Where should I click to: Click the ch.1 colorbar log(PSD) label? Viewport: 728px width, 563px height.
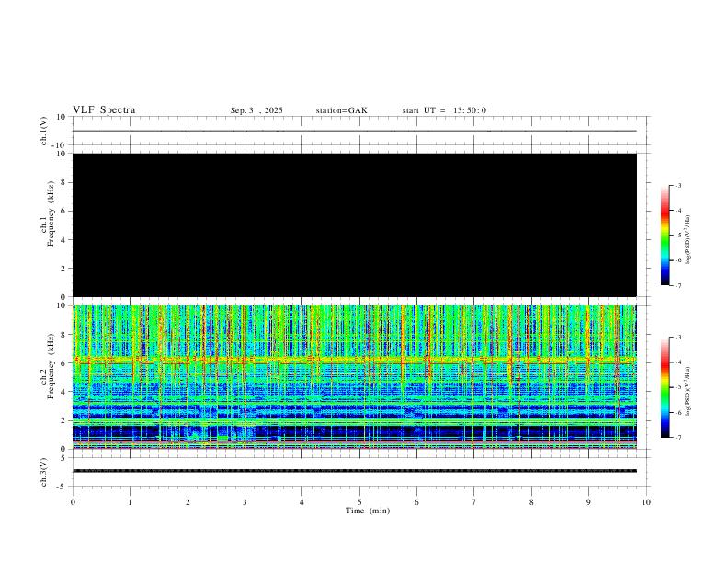(x=688, y=239)
